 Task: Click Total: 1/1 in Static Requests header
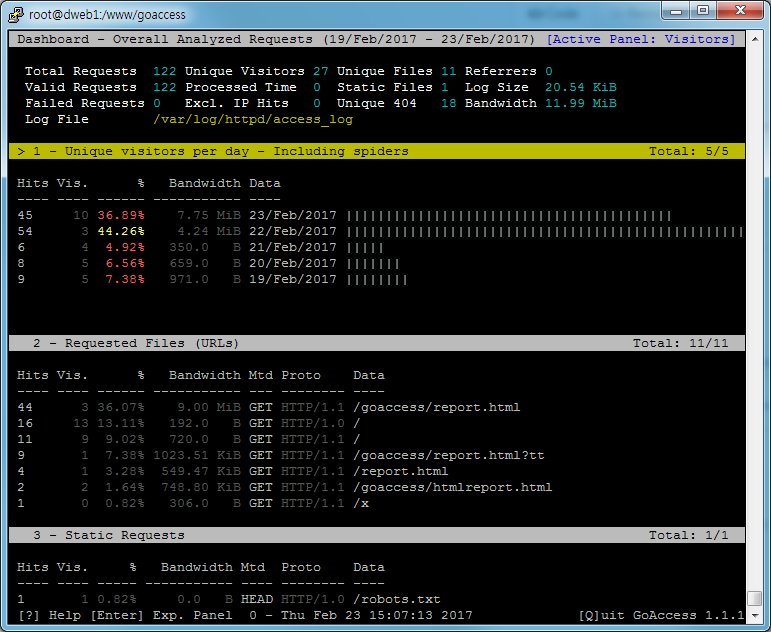tap(688, 535)
